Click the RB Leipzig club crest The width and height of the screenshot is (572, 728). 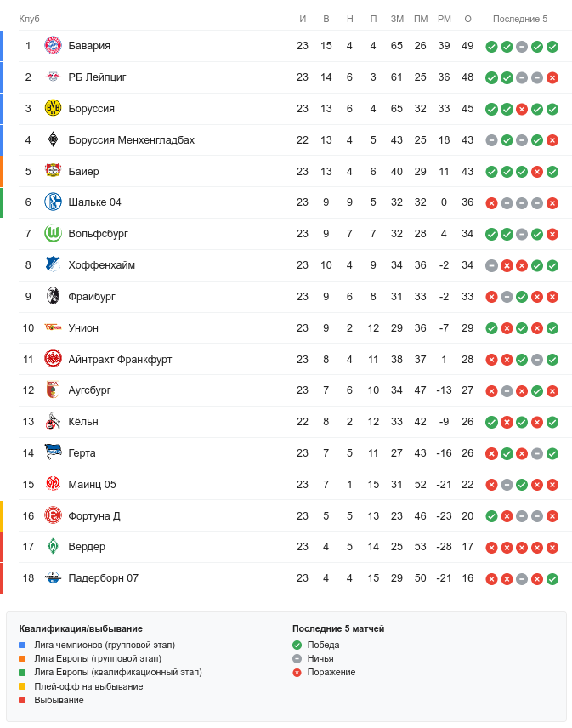(x=53, y=77)
